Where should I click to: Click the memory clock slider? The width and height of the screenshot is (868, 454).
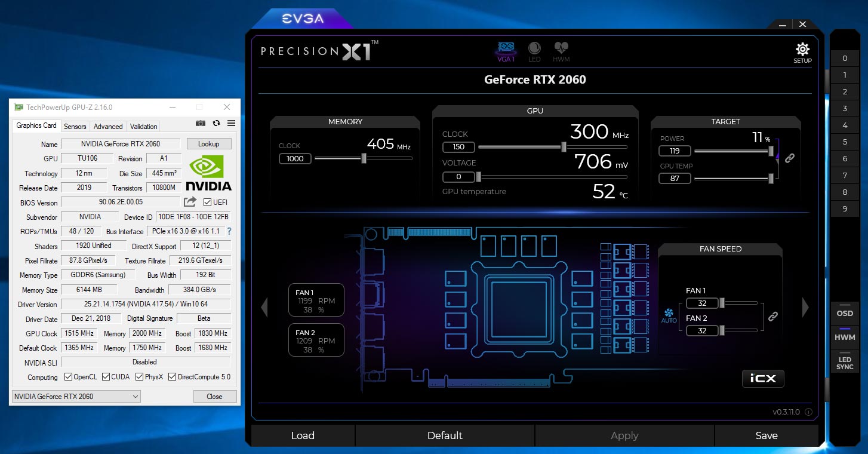click(363, 158)
